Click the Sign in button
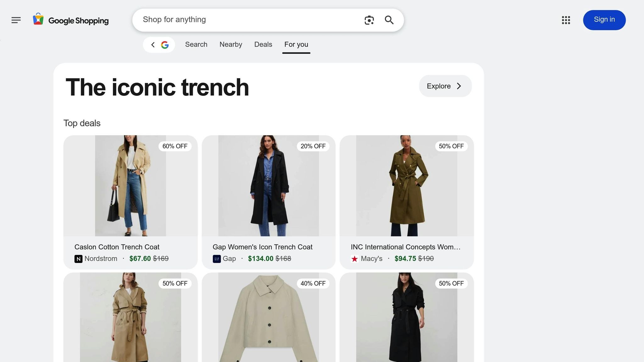This screenshot has width=644, height=362. (604, 20)
